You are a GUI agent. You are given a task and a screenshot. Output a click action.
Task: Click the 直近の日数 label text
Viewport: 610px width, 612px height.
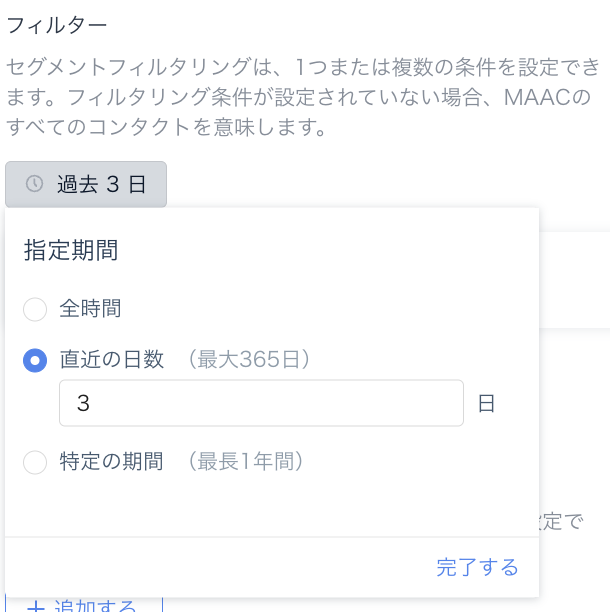112,359
